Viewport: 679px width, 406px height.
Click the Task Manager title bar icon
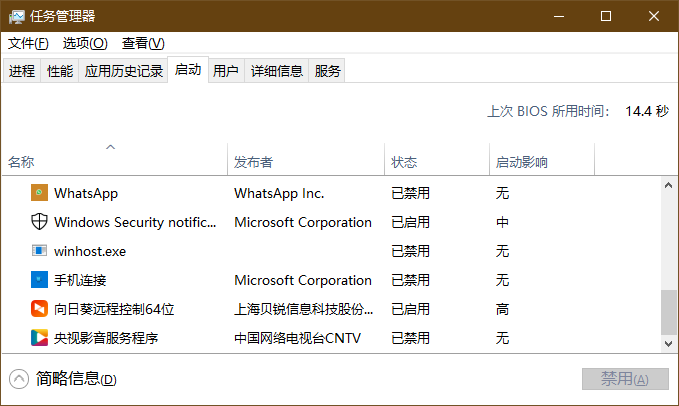(17, 16)
